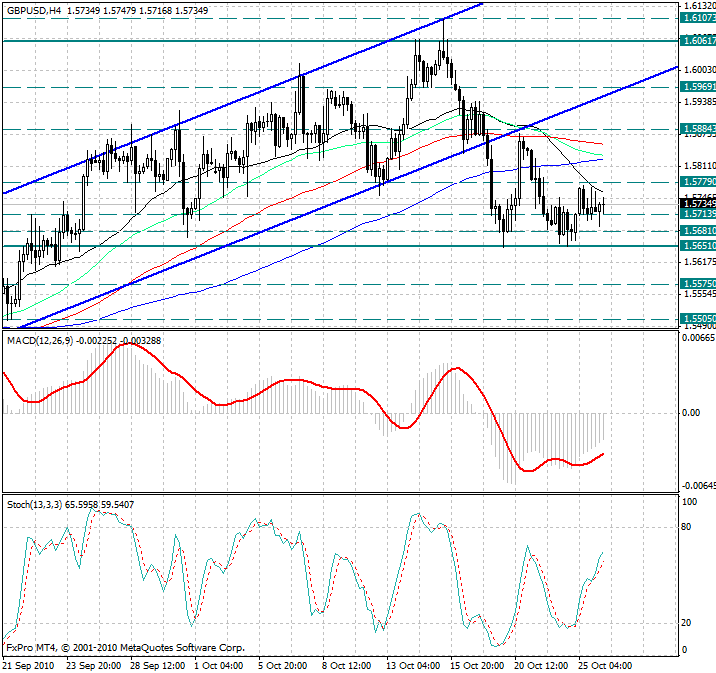The image size is (716, 673).
Task: Click the 1.5554 price scale value
Action: tap(699, 294)
